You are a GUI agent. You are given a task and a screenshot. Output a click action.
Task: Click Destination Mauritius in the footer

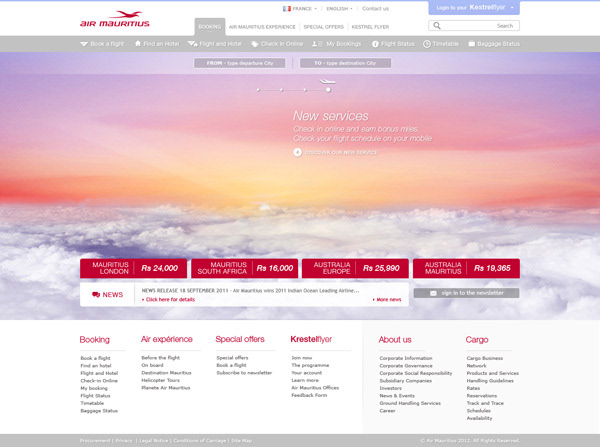[166, 373]
